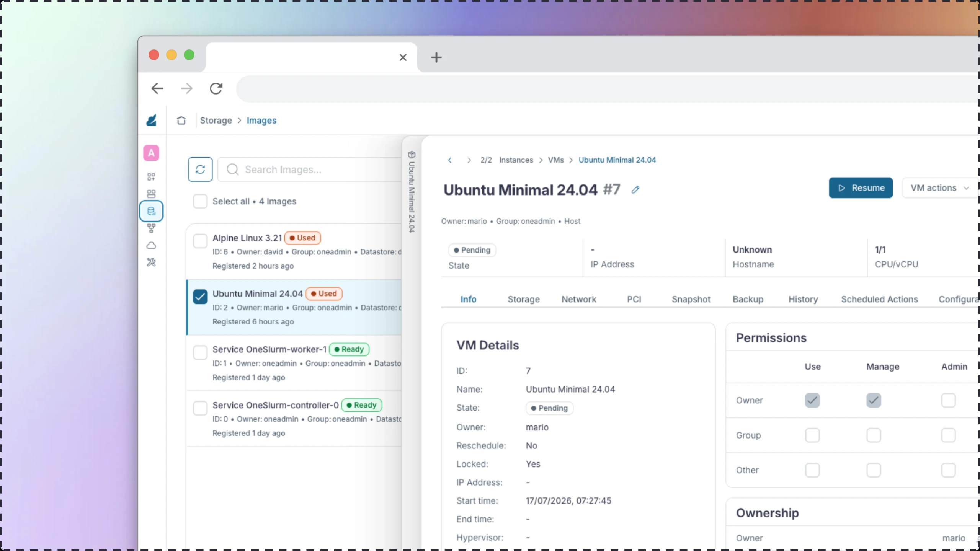Click the browser address bar
980x551 pixels.
tap(607, 89)
